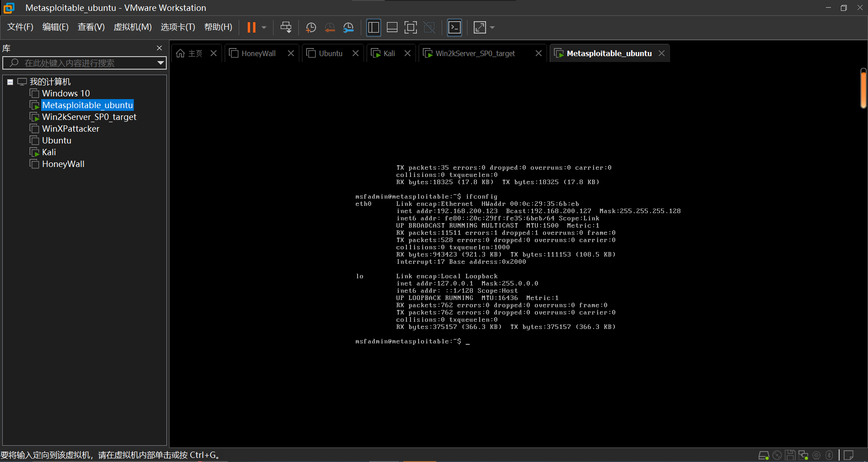The height and width of the screenshot is (462, 868).
Task: Take a snapshot of this virtual machine
Action: tap(311, 28)
